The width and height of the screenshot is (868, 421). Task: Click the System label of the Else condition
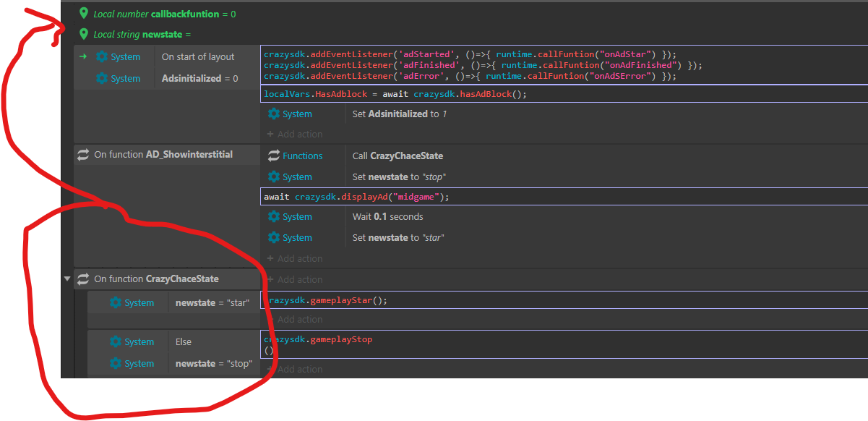(139, 341)
